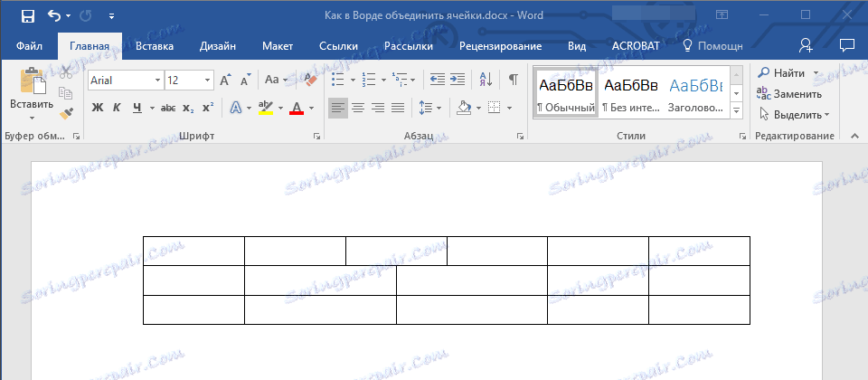This screenshot has height=380, width=868.
Task: Go to the Ссылки tab
Action: point(338,46)
